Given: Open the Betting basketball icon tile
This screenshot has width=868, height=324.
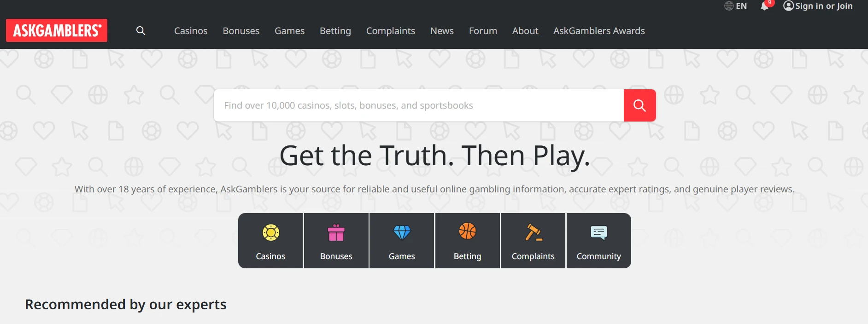Looking at the screenshot, I should click(467, 241).
